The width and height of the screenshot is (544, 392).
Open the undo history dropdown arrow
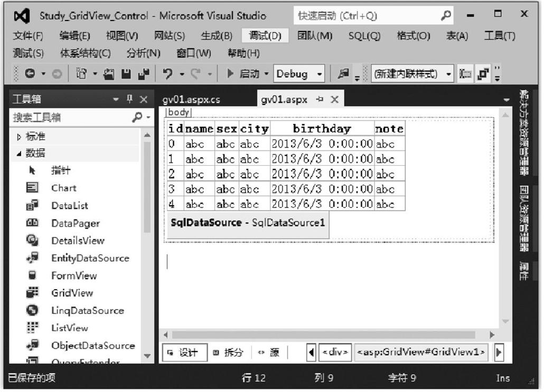coord(182,74)
